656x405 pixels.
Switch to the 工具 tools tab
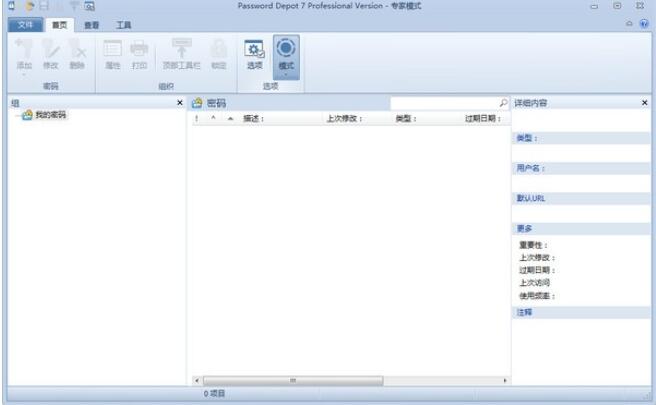[x=123, y=26]
